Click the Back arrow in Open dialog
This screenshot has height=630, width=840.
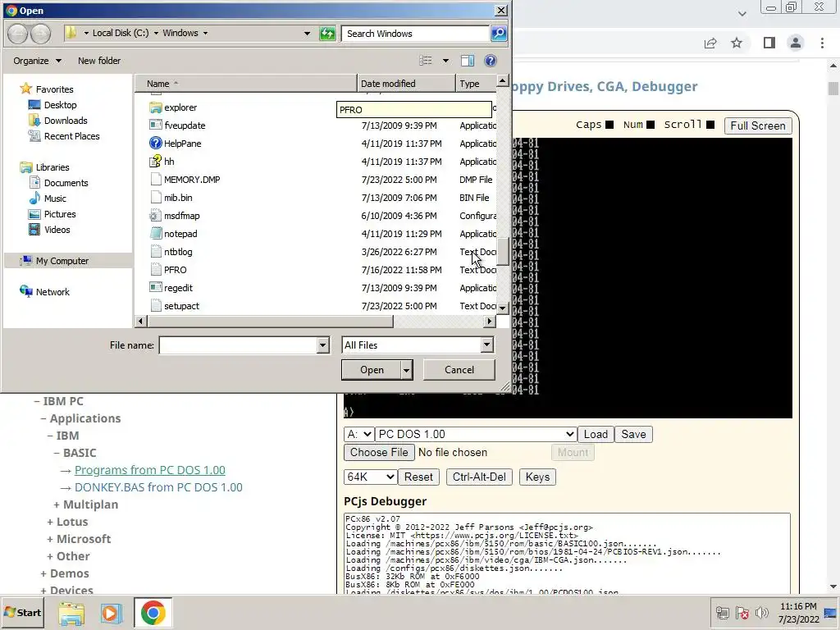point(18,33)
